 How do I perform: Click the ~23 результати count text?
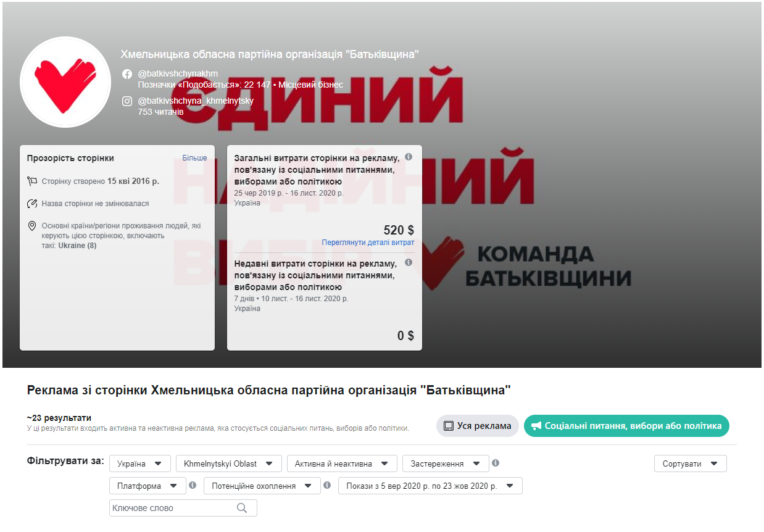pos(59,418)
